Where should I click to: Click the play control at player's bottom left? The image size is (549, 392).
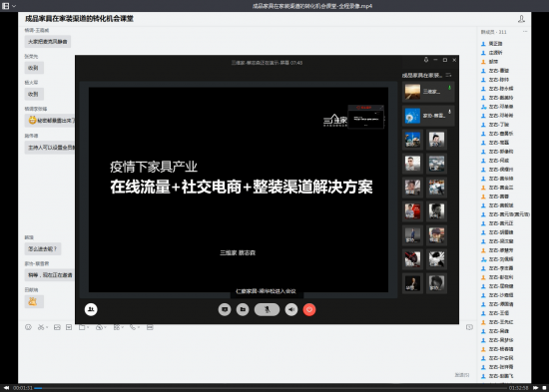pos(6,388)
